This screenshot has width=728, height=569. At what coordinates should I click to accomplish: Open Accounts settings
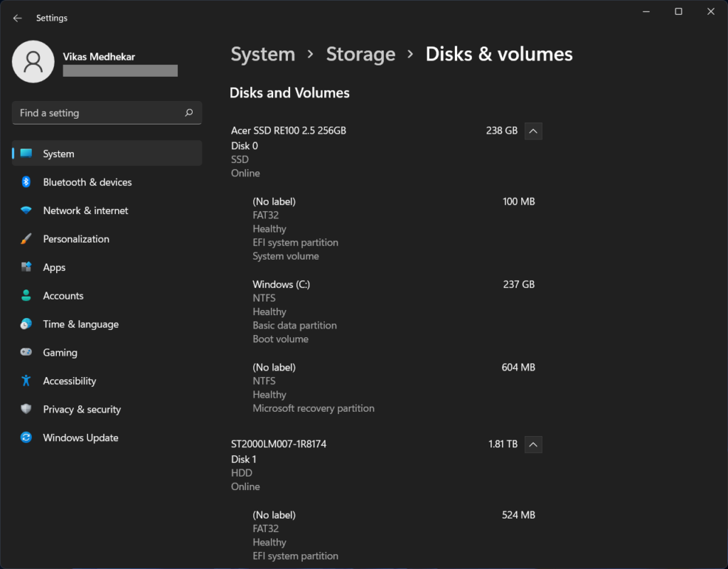[107, 295]
